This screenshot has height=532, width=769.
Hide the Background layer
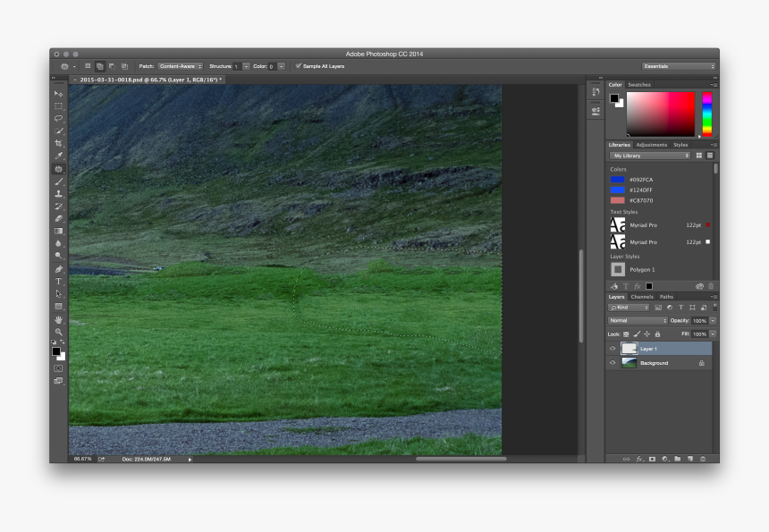(x=613, y=362)
